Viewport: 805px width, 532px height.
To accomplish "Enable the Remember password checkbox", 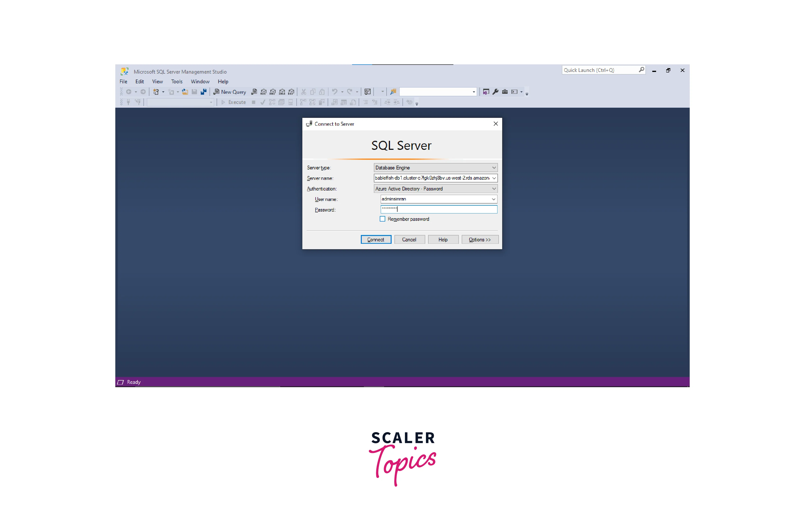I will coord(382,219).
